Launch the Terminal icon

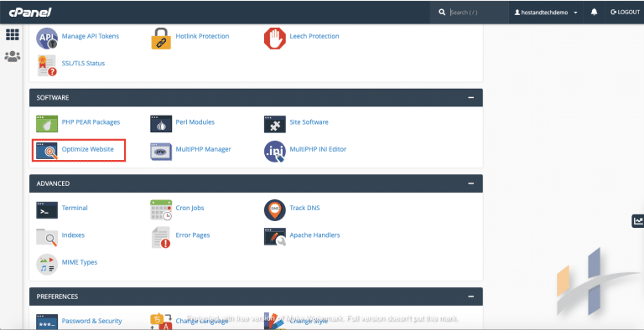[47, 210]
